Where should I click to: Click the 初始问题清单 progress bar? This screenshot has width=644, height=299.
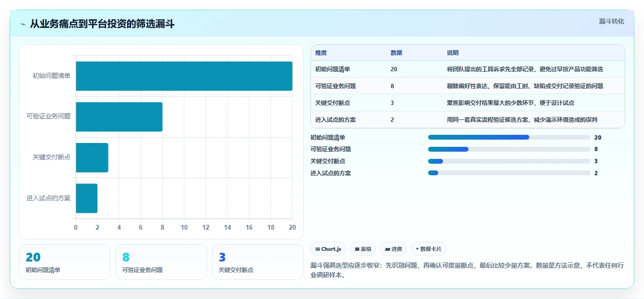pyautogui.click(x=509, y=137)
